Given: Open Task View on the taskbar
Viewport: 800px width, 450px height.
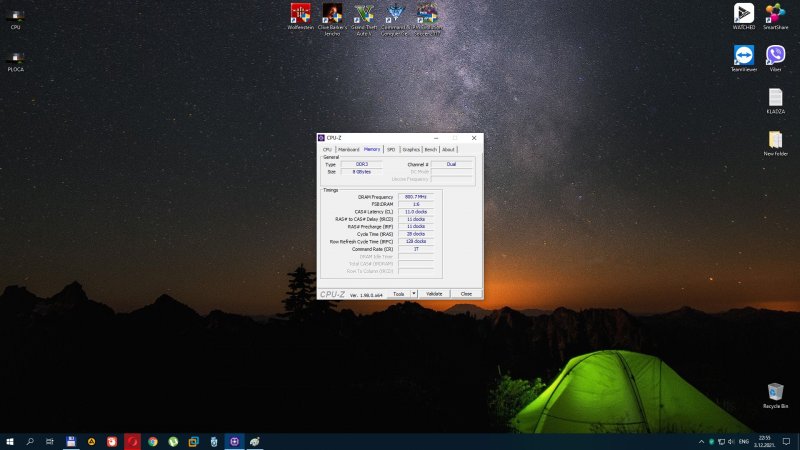Looking at the screenshot, I should (x=50, y=441).
